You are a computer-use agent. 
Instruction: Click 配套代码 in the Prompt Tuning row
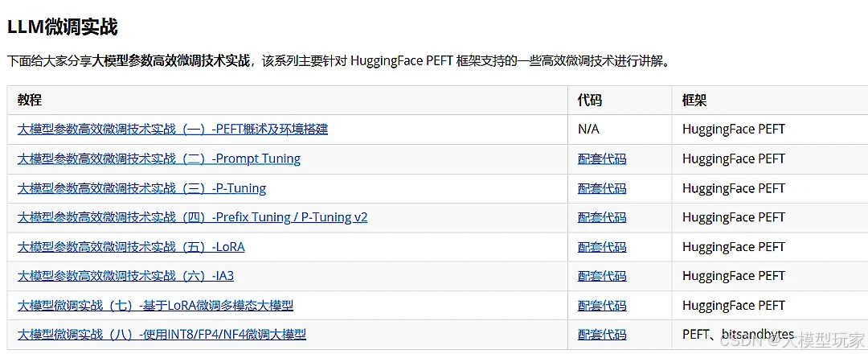[602, 159]
